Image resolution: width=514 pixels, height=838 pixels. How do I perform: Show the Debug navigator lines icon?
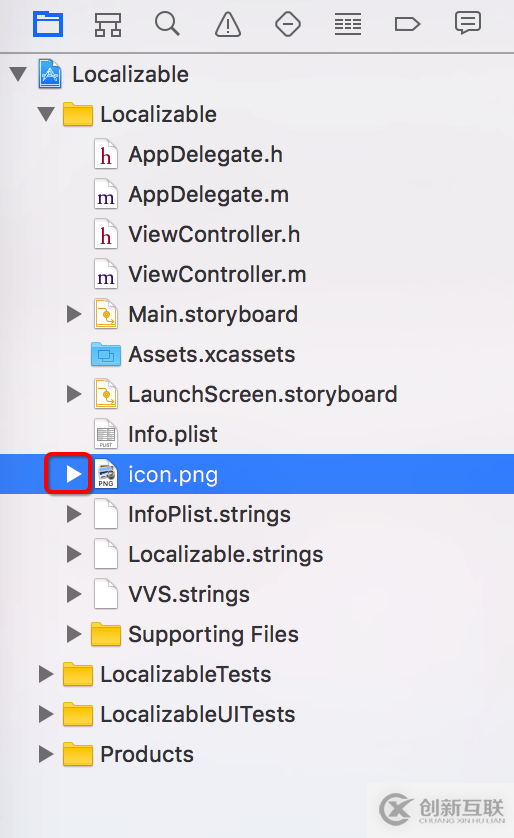click(x=348, y=24)
